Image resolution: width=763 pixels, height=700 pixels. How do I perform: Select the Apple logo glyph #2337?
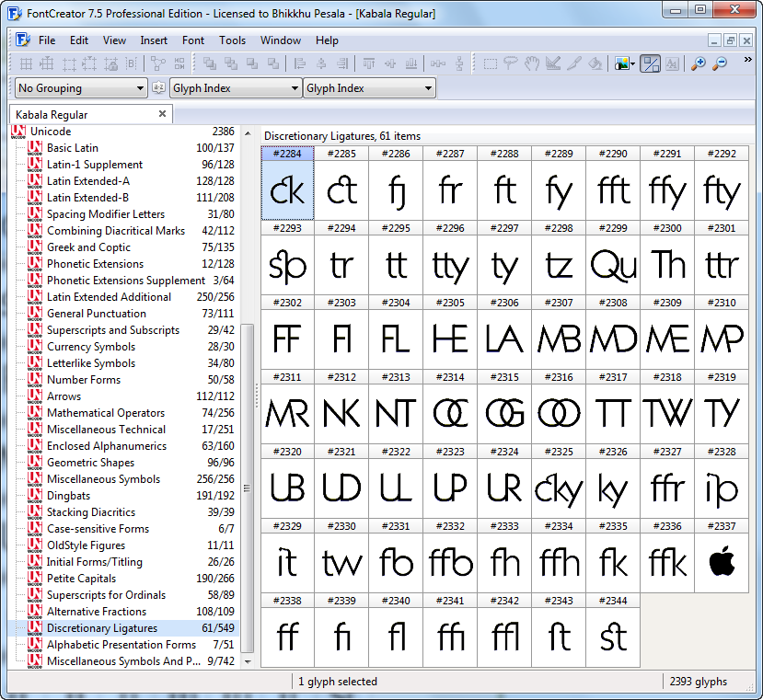pyautogui.click(x=722, y=556)
